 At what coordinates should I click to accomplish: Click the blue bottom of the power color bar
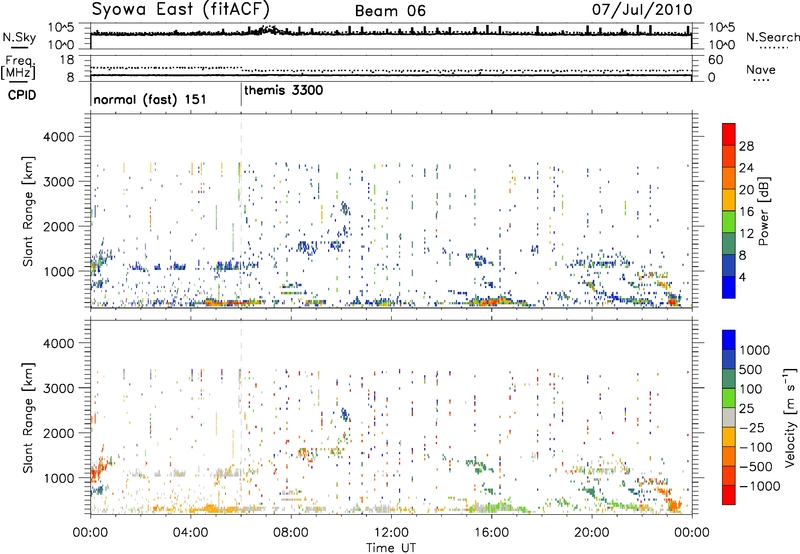tap(729, 287)
